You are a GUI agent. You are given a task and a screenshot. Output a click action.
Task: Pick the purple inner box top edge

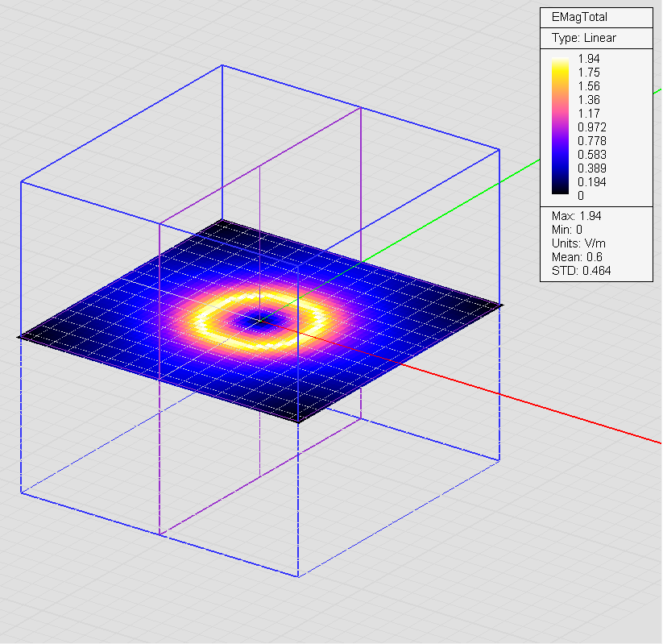click(x=310, y=137)
